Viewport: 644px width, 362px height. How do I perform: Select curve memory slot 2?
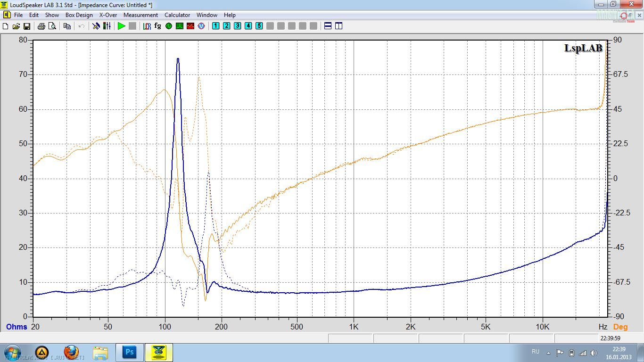(x=226, y=26)
